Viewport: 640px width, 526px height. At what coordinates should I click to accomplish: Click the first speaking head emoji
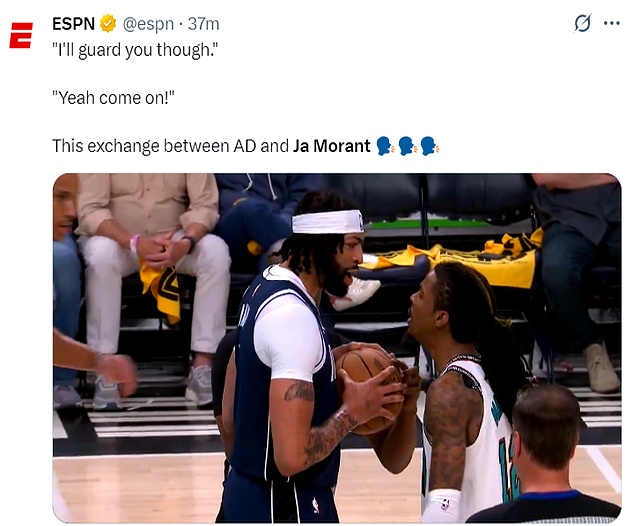point(385,146)
